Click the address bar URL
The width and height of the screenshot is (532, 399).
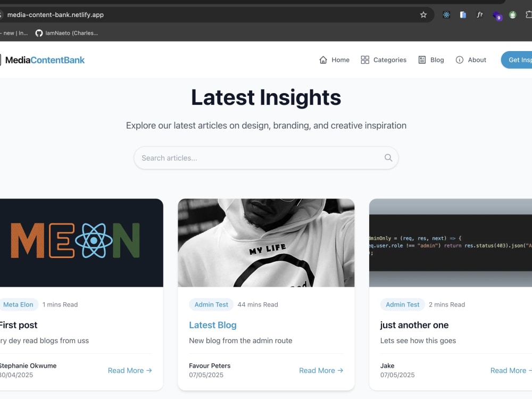(55, 14)
